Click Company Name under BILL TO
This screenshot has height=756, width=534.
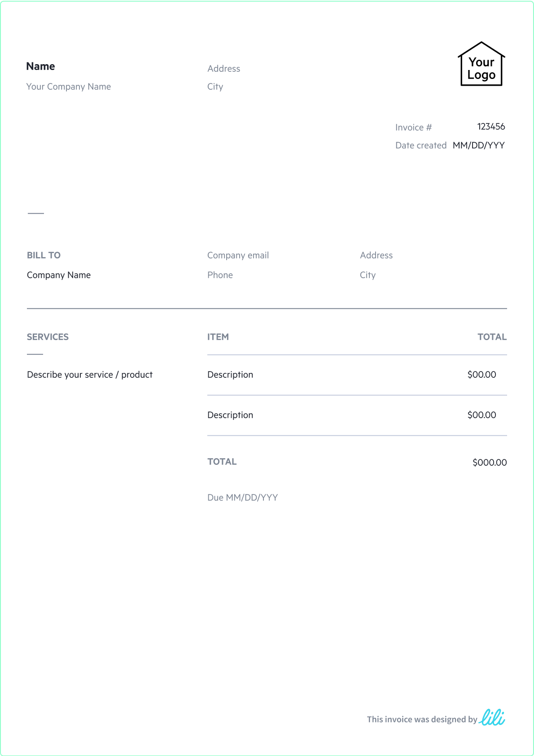tap(59, 275)
